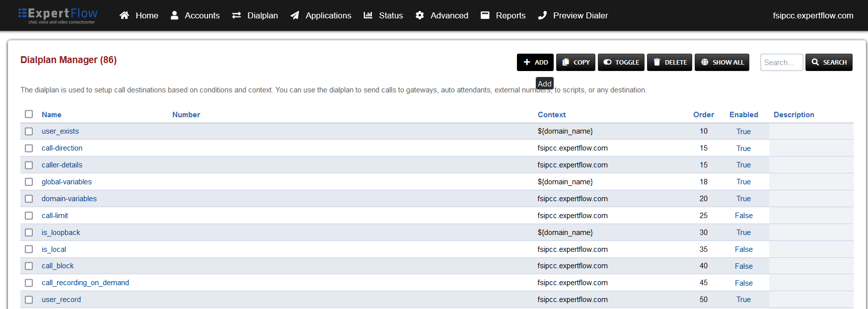
Task: Toggle the False enabled value for is_local
Action: point(743,249)
